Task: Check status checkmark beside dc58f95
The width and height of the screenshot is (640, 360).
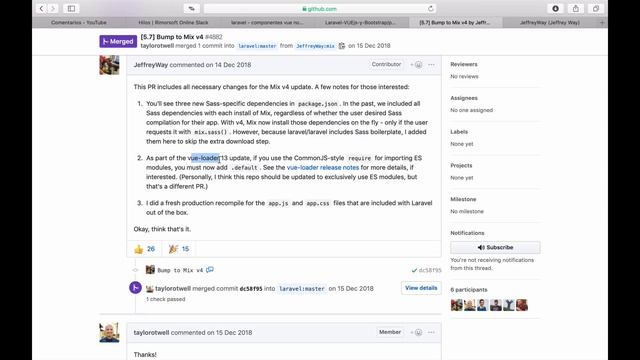Action: pyautogui.click(x=414, y=270)
